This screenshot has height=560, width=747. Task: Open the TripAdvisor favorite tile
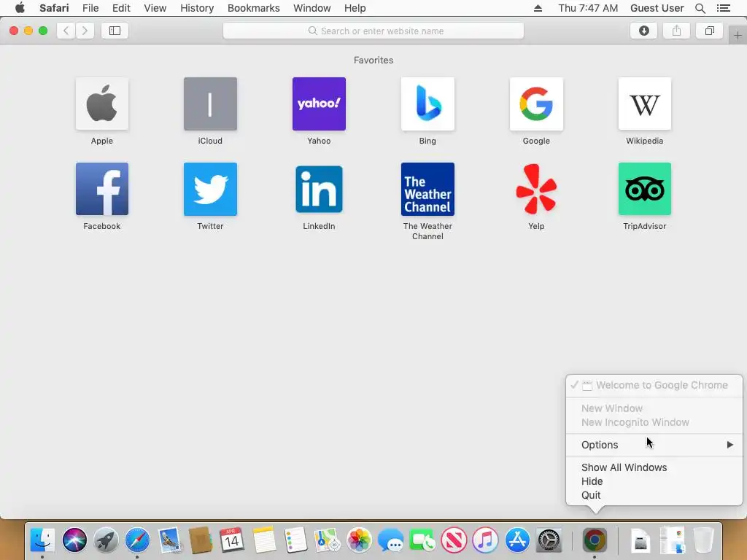click(645, 189)
